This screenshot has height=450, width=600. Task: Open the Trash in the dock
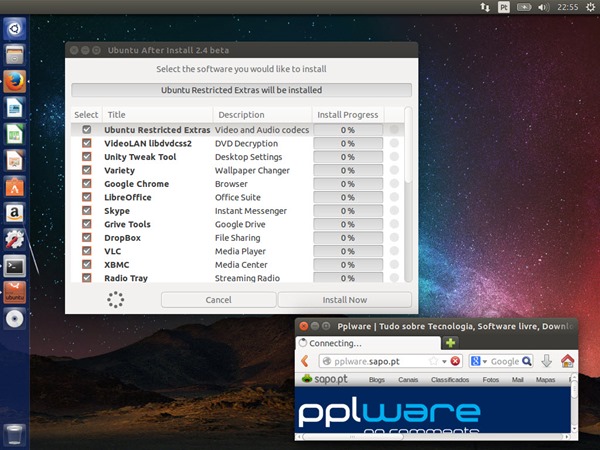[x=15, y=435]
